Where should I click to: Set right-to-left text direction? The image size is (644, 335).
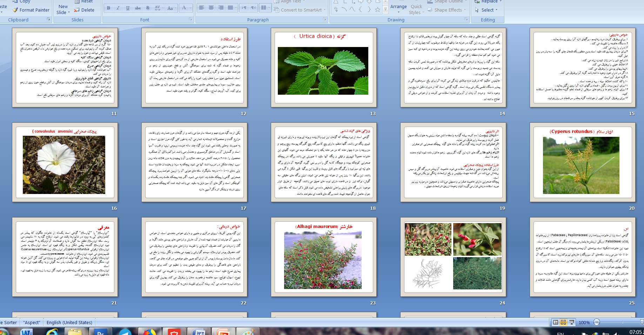[x=253, y=8]
